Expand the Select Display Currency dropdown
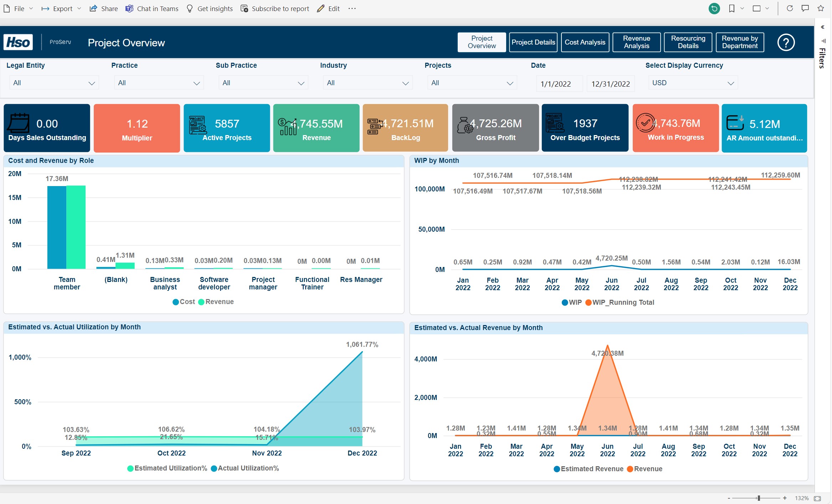 pos(693,83)
